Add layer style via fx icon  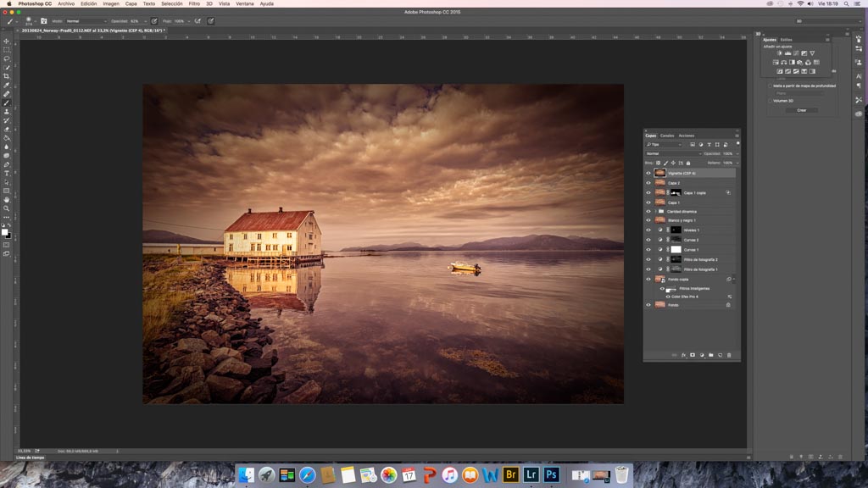coord(683,355)
